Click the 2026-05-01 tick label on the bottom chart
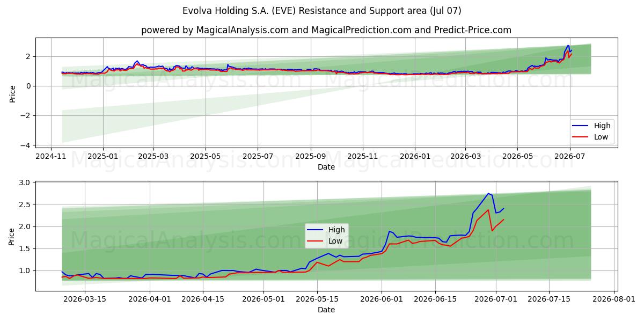644x322 pixels. coord(264,299)
